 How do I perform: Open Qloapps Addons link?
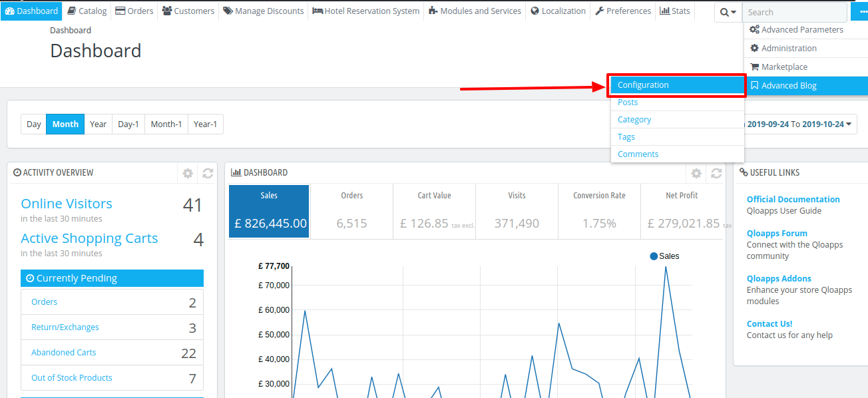click(779, 279)
